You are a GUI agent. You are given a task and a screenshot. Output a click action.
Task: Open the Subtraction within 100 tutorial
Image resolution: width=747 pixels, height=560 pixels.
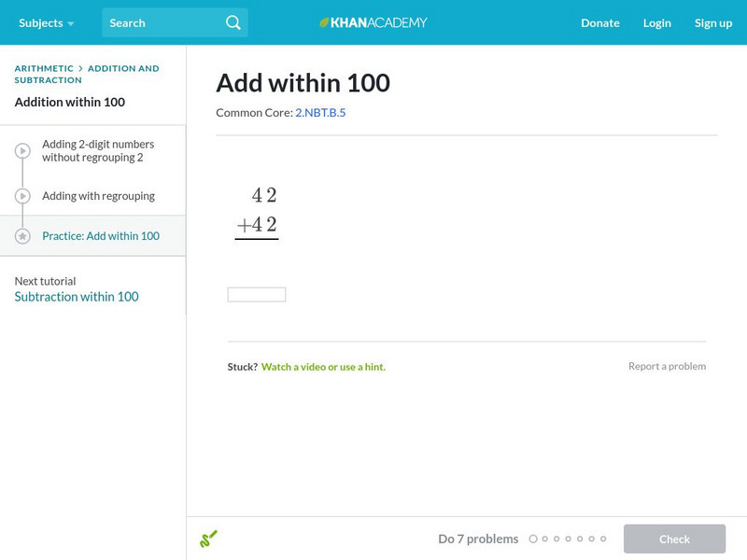[77, 297]
